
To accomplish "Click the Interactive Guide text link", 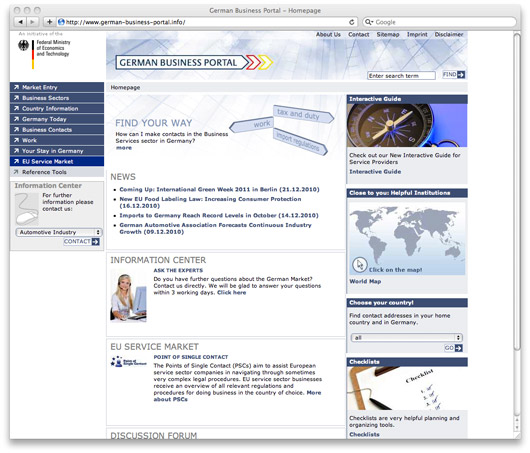I will (x=375, y=172).
